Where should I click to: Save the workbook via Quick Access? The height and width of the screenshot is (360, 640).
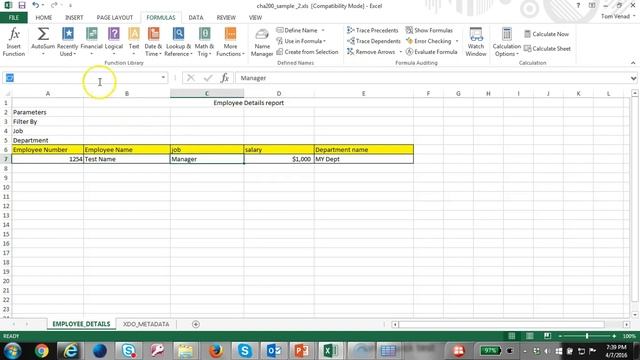tap(22, 6)
